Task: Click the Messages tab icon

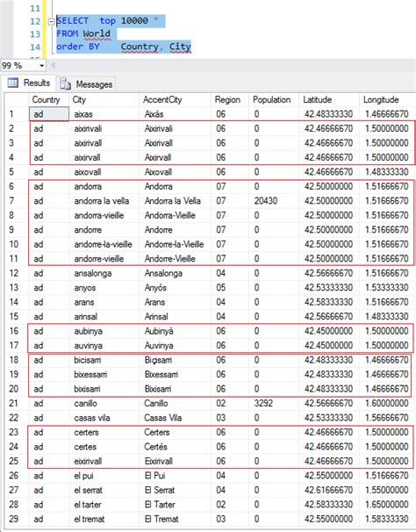Action: click(x=65, y=83)
